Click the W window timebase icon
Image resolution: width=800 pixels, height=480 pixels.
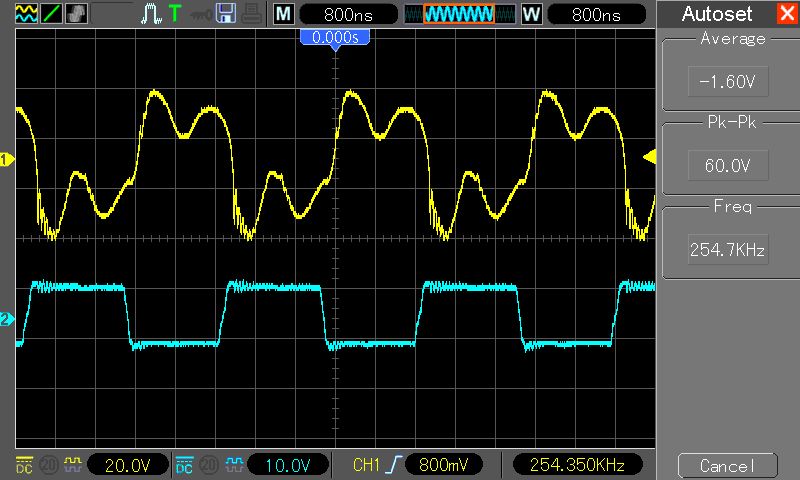tap(531, 14)
